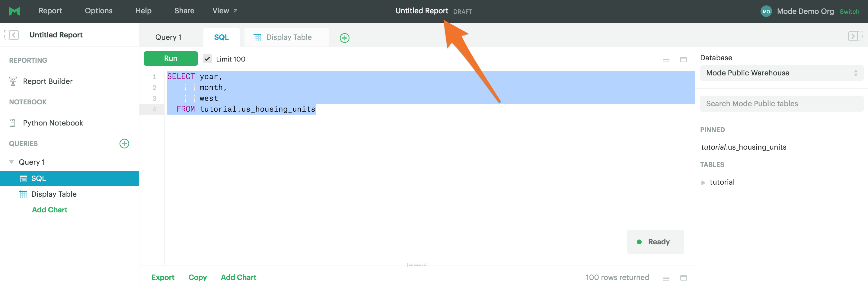The width and height of the screenshot is (868, 289).
Task: Open the Share menu
Action: (x=184, y=11)
